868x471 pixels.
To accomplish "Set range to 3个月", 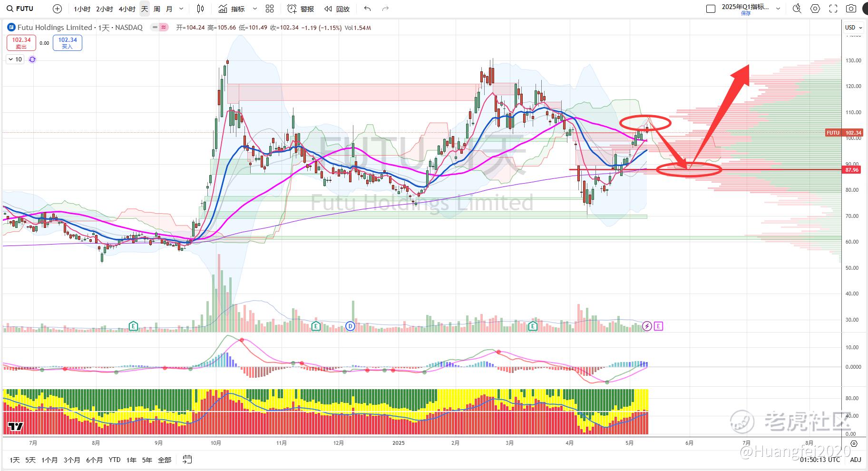I will coord(72,460).
